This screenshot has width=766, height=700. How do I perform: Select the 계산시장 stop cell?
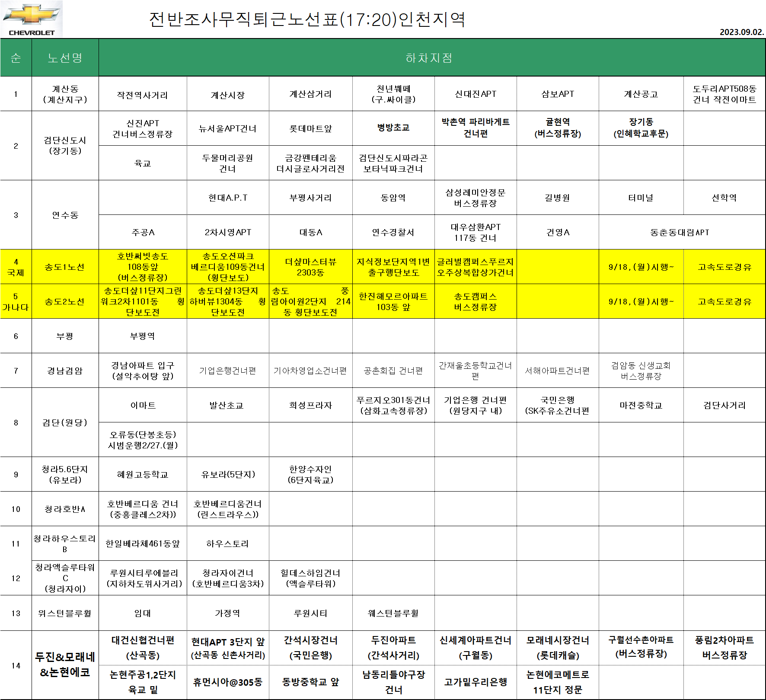pyautogui.click(x=228, y=95)
